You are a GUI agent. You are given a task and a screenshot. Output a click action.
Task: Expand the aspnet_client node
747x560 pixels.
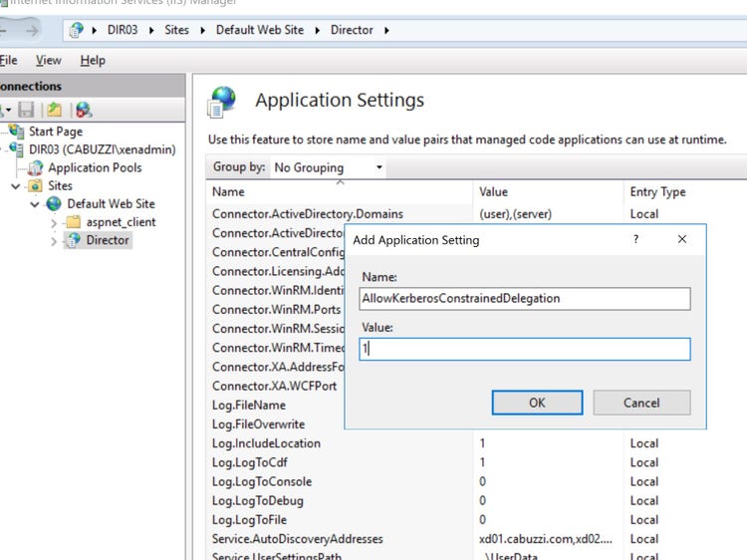click(x=54, y=222)
